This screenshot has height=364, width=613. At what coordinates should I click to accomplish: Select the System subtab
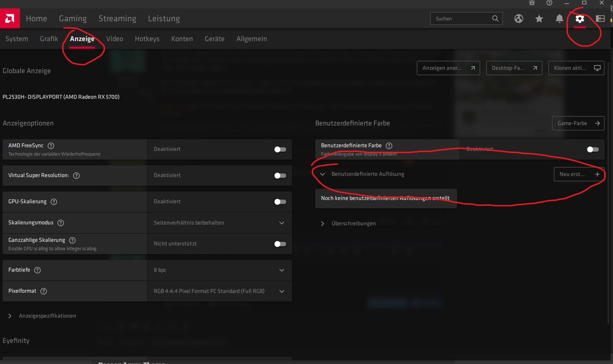17,39
